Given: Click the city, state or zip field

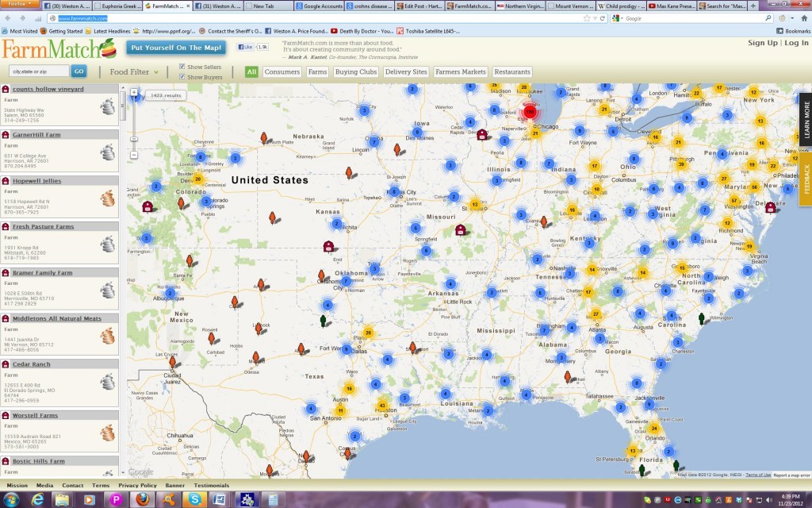Looking at the screenshot, I should (39, 71).
